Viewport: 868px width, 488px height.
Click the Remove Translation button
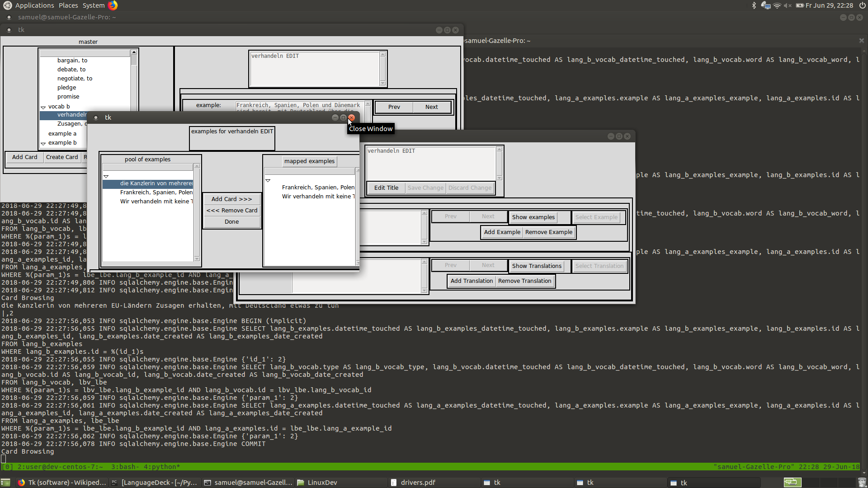point(525,281)
